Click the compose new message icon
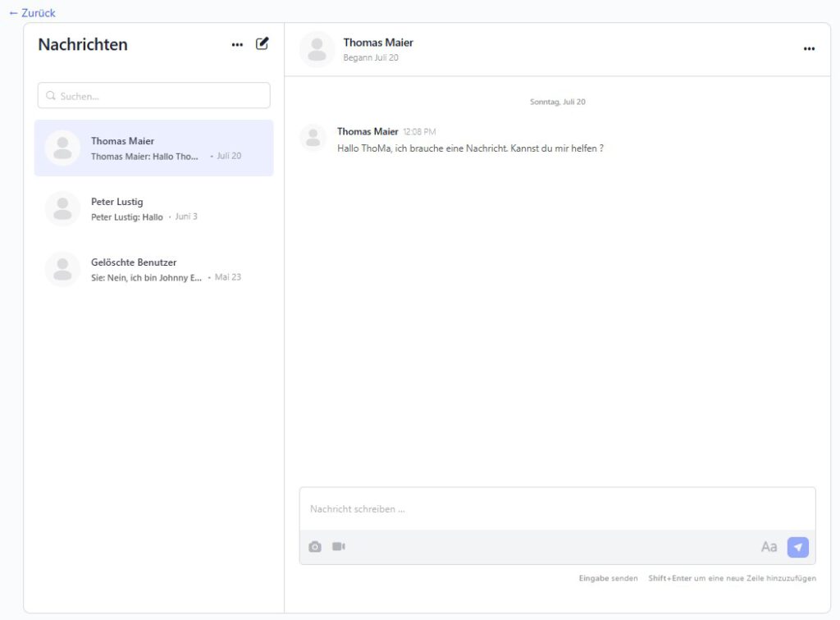Viewport: 840px width, 620px height. coord(262,44)
